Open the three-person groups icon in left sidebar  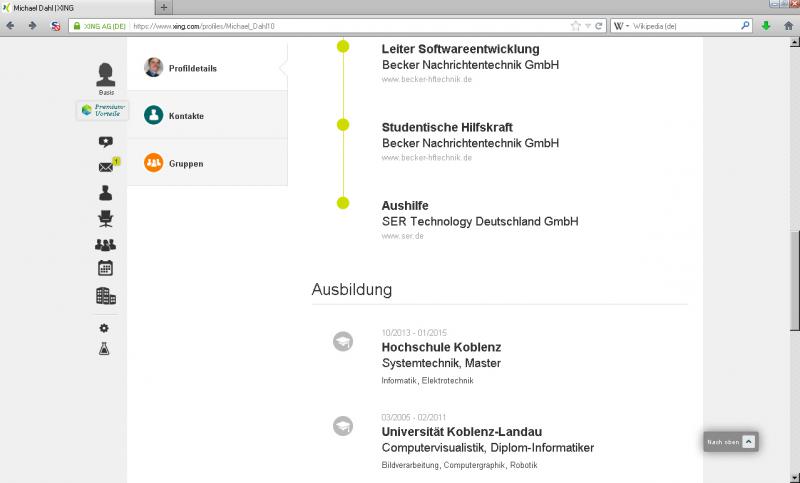coord(105,244)
